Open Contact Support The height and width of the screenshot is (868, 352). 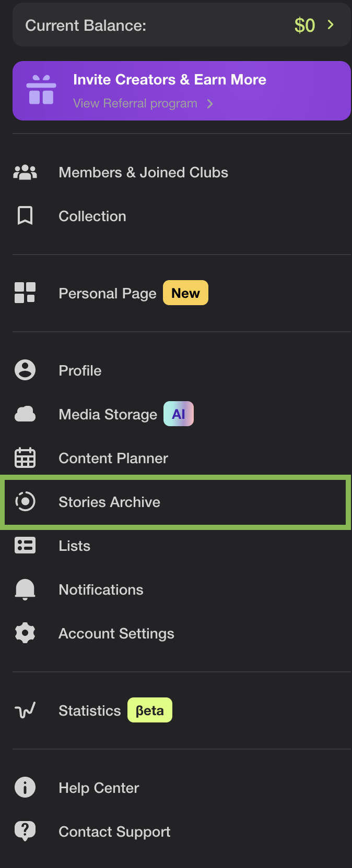click(x=114, y=831)
